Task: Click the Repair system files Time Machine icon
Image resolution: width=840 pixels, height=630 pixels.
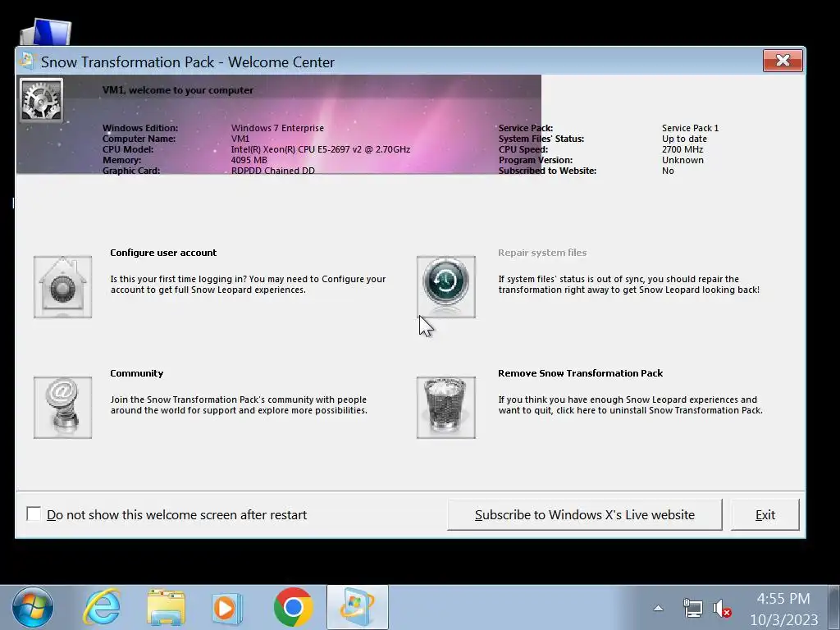Action: point(445,287)
